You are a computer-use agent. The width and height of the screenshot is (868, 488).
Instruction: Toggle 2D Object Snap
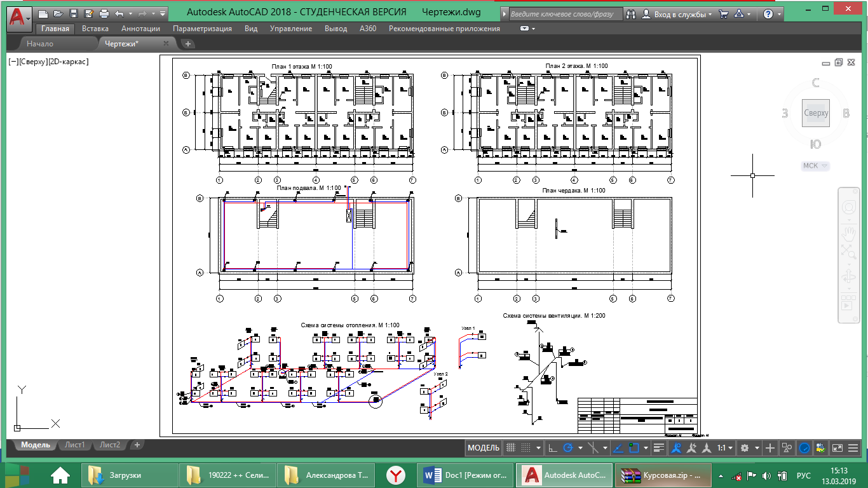(634, 448)
